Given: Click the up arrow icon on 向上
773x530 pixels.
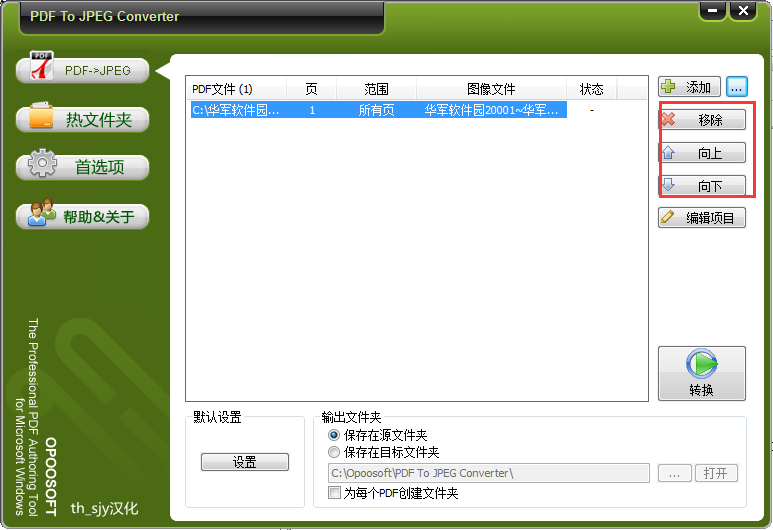Looking at the screenshot, I should 668,152.
